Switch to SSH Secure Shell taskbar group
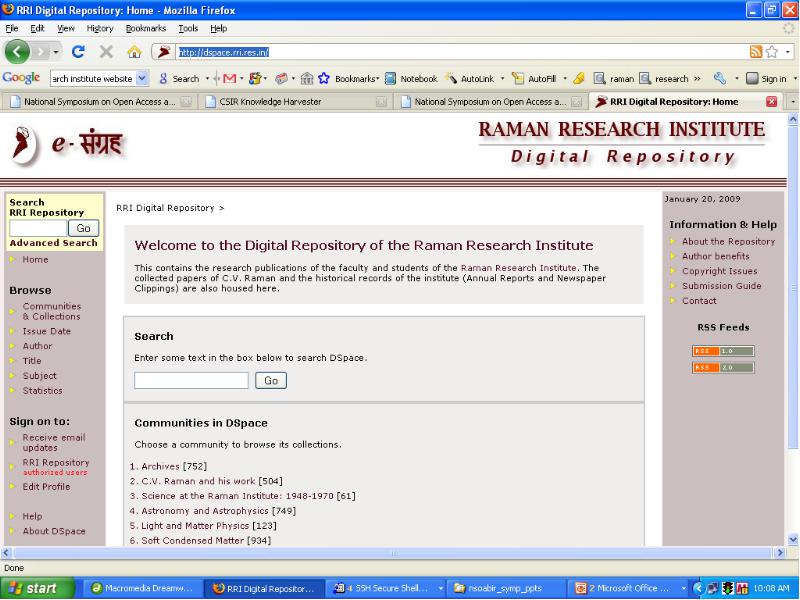This screenshot has height=600, width=800. click(387, 588)
